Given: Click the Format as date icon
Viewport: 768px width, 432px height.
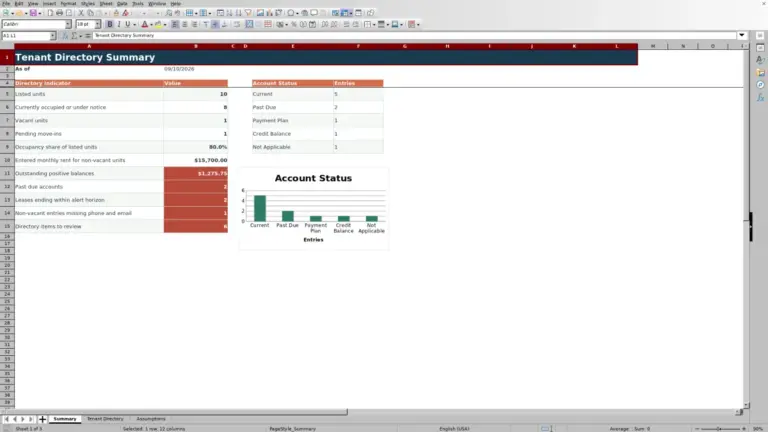Looking at the screenshot, I should click(x=312, y=24).
